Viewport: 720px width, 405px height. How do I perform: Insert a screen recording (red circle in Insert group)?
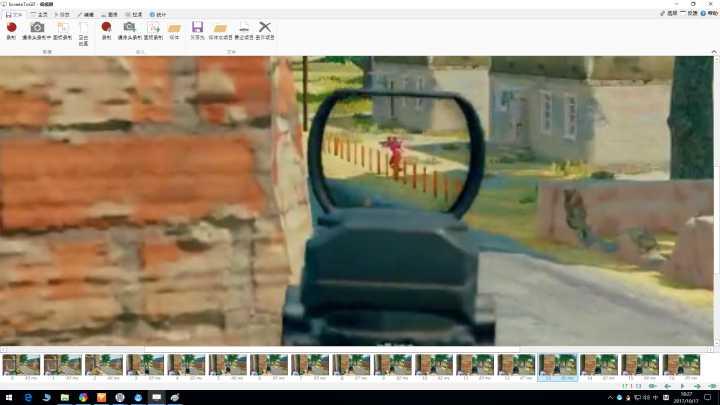tap(106, 30)
